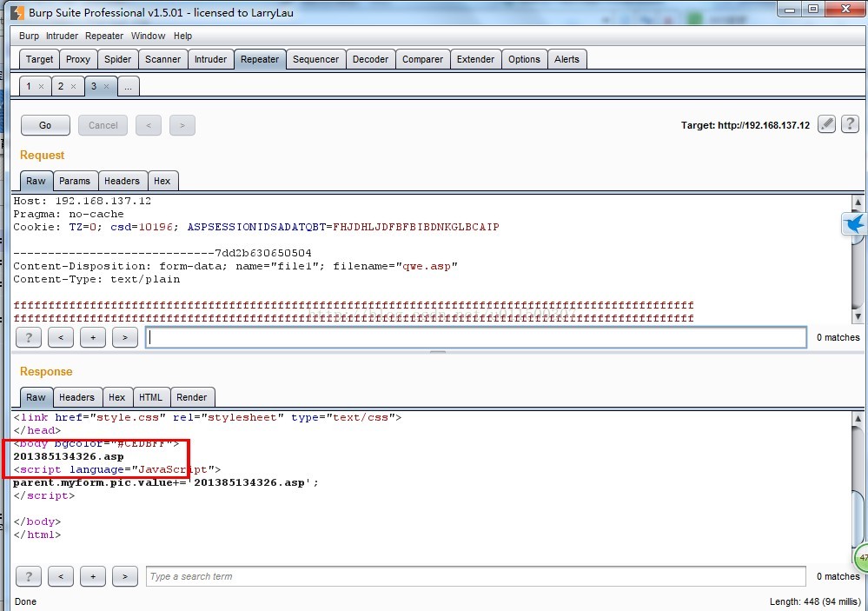Switch to the Sequencer tab
The height and width of the screenshot is (611, 868).
click(315, 59)
